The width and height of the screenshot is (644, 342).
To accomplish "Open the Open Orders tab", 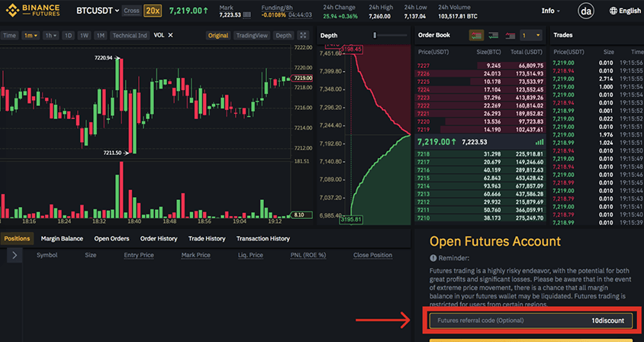I will click(111, 238).
